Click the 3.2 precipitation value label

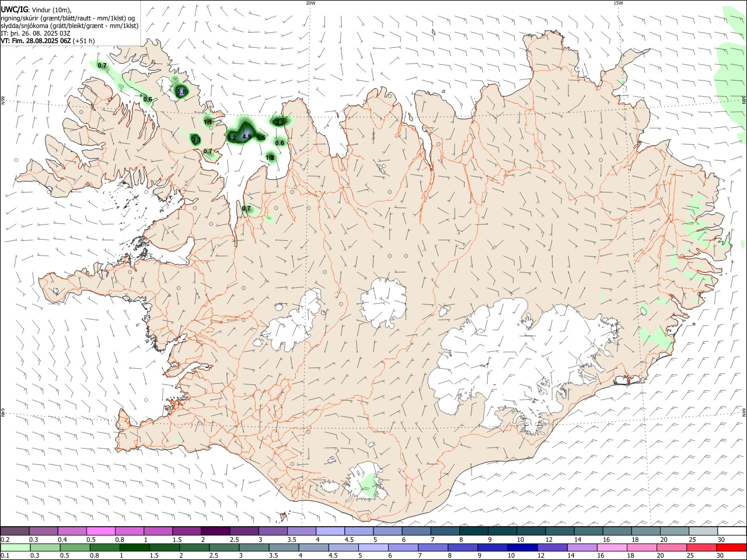point(232,138)
